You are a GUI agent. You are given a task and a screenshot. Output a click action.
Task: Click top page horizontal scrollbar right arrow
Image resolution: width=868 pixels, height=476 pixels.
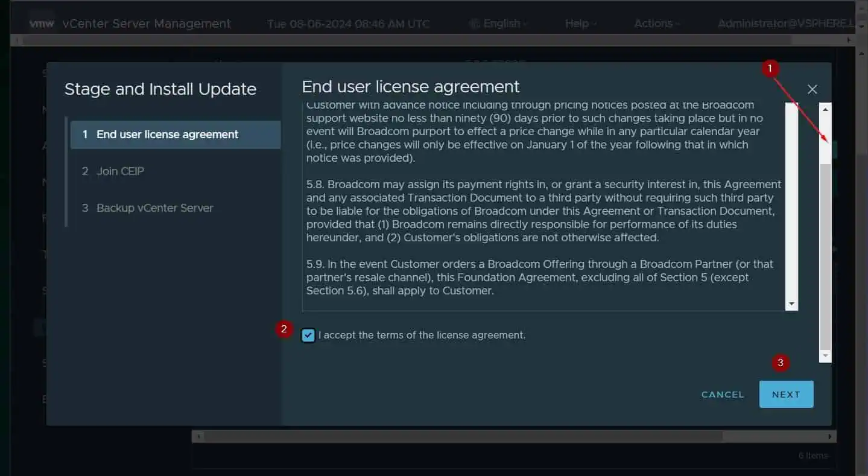point(849,40)
